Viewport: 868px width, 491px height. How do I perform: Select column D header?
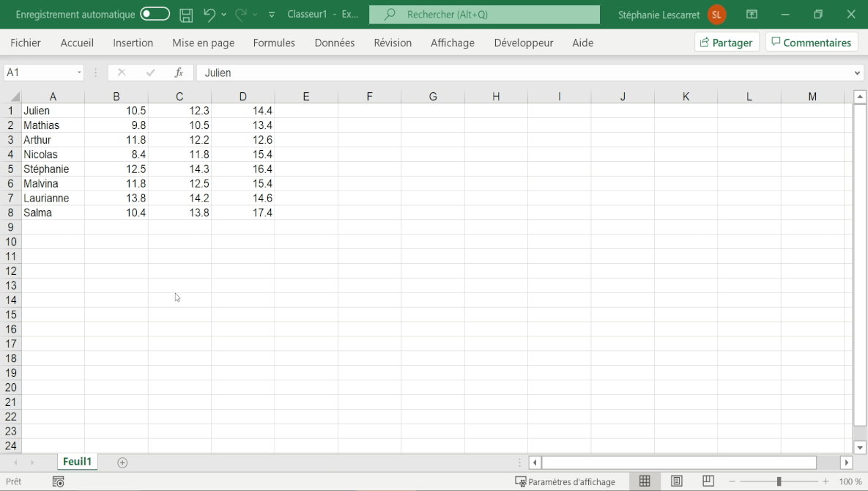tap(242, 96)
